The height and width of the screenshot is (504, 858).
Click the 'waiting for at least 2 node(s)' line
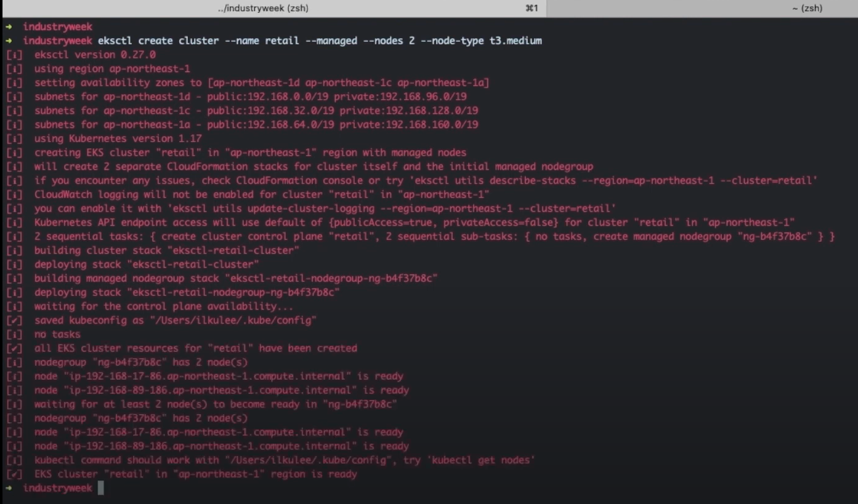point(201,404)
